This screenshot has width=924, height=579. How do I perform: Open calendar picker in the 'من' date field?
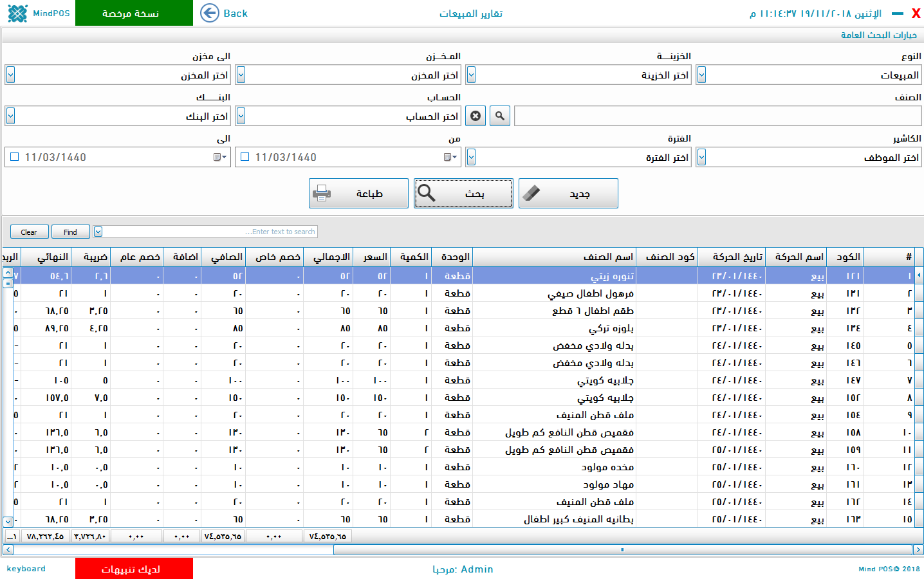coord(450,157)
